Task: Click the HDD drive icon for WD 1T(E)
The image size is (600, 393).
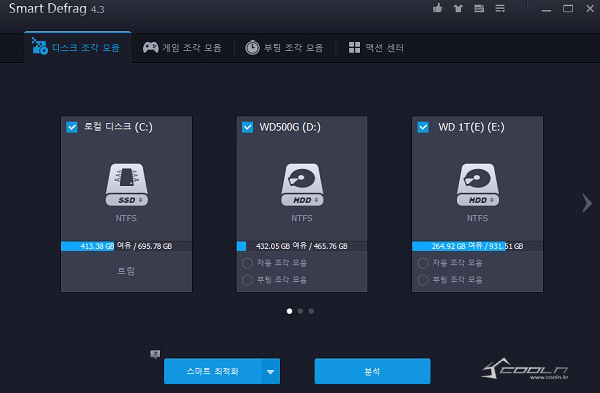Action: pyautogui.click(x=478, y=185)
